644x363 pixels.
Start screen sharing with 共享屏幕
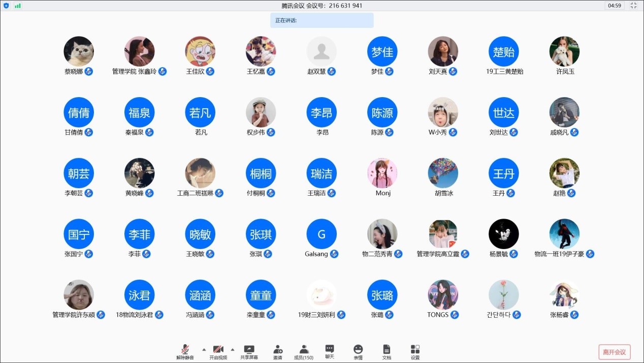click(x=249, y=351)
